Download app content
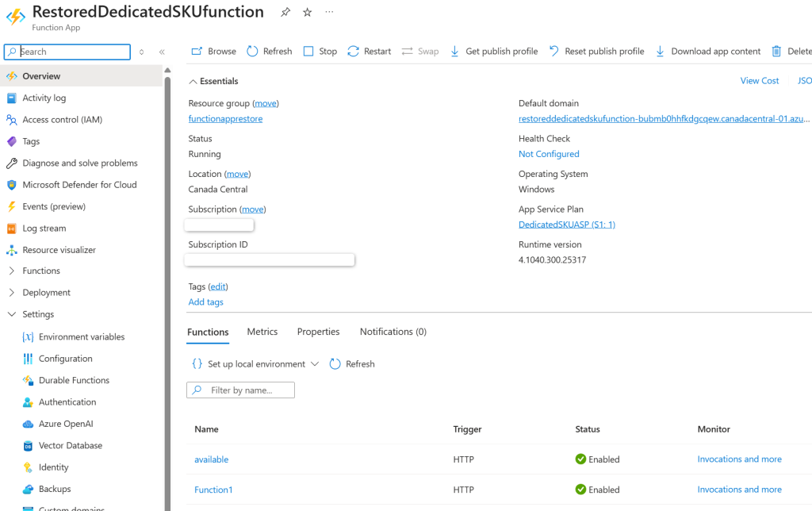Image resolution: width=812 pixels, height=511 pixels. tap(708, 52)
